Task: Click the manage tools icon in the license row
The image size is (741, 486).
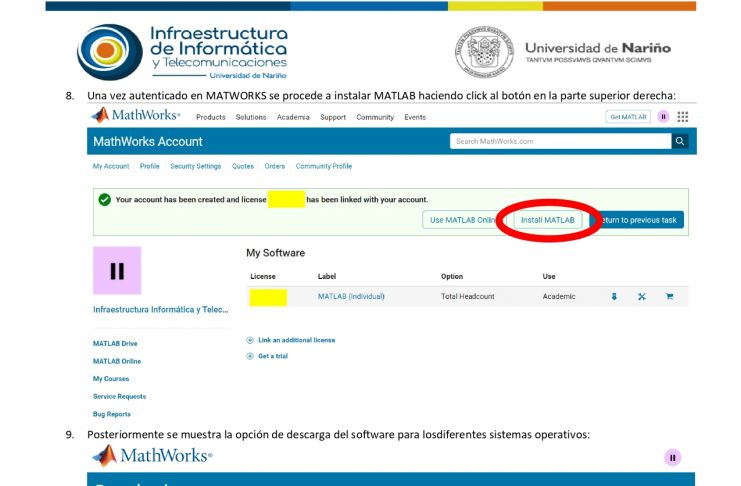Action: 641,296
